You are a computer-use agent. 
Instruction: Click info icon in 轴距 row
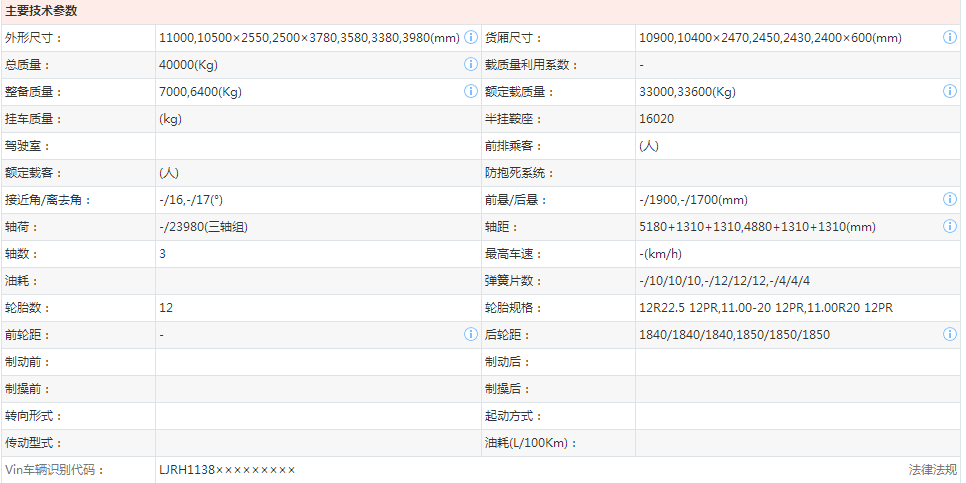pyautogui.click(x=950, y=227)
